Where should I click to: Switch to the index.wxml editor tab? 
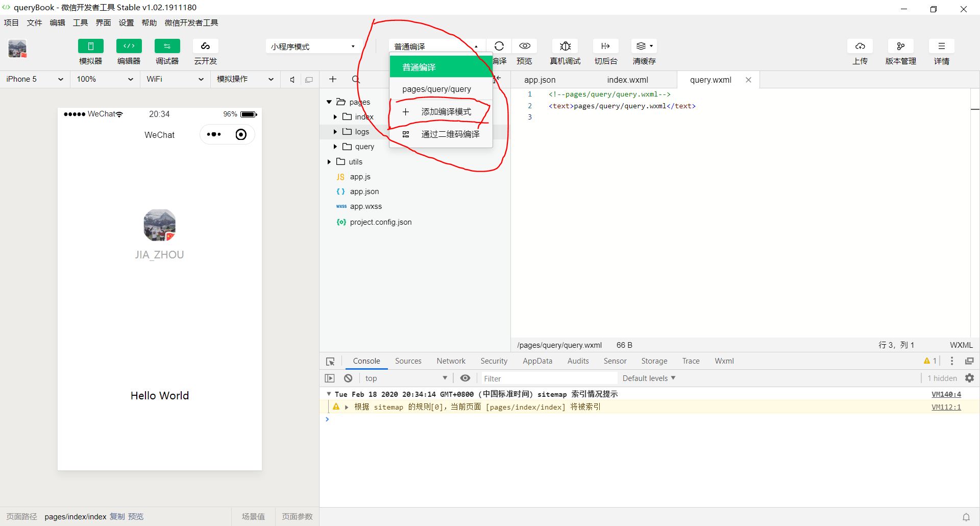(x=627, y=80)
